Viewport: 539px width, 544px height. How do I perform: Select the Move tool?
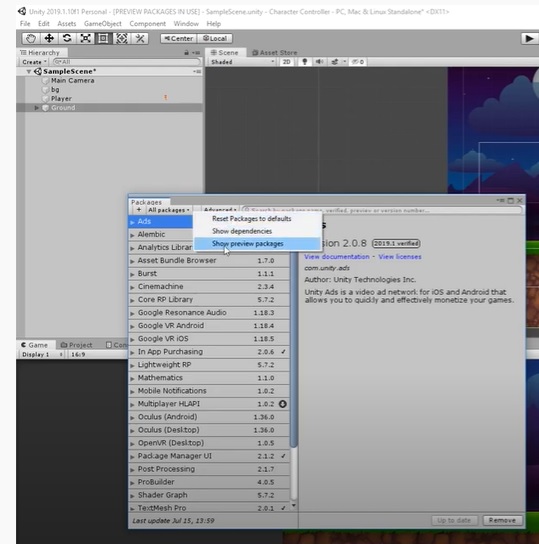pyautogui.click(x=49, y=39)
